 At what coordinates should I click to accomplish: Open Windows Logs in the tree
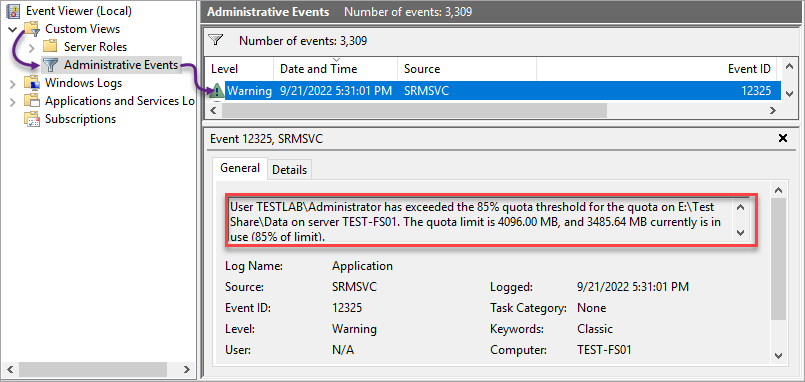tap(83, 83)
